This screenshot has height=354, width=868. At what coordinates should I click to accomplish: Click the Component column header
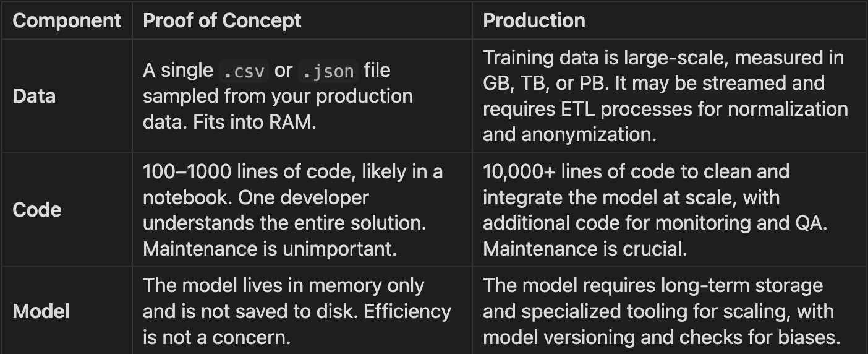pyautogui.click(x=67, y=20)
